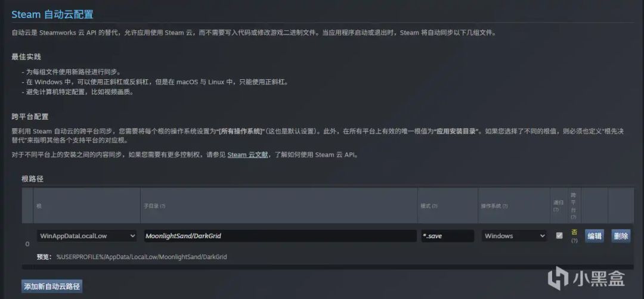Click the 根 column header

pyautogui.click(x=39, y=206)
